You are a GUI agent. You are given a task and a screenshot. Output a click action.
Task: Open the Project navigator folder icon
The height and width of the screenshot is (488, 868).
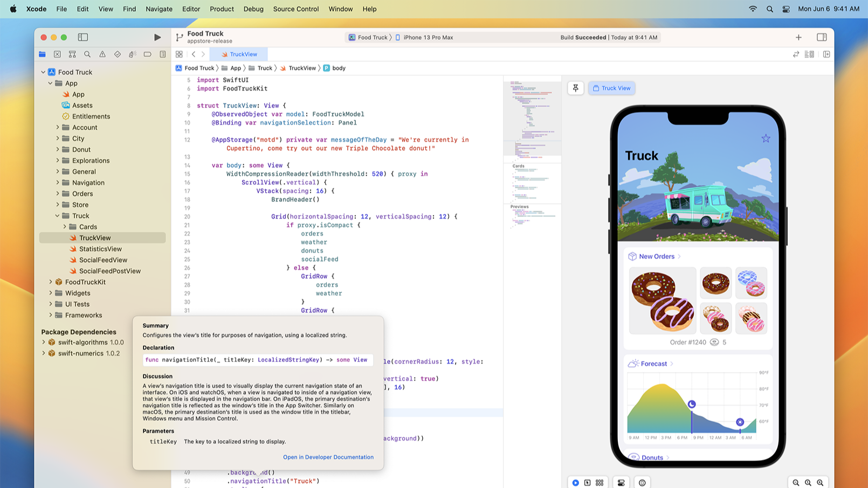tap(42, 54)
